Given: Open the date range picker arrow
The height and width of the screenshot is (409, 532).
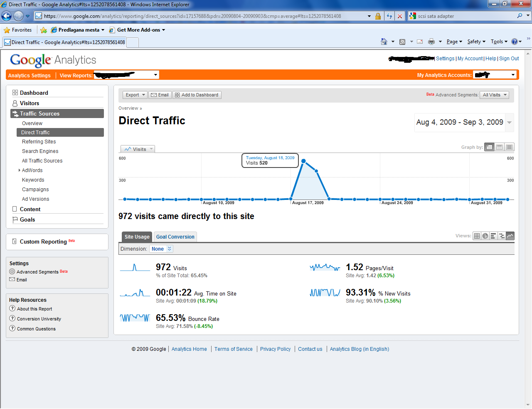Looking at the screenshot, I should click(x=510, y=123).
